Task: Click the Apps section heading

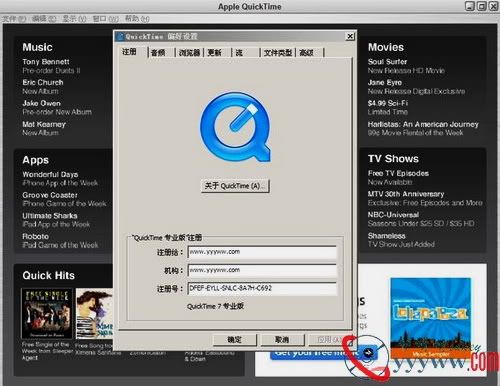Action: (36, 160)
